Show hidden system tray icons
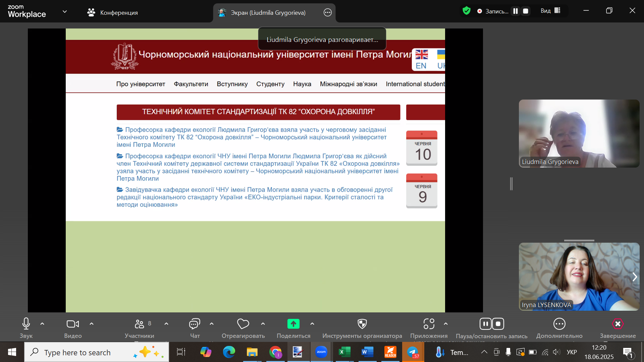The height and width of the screenshot is (362, 644). tap(484, 352)
